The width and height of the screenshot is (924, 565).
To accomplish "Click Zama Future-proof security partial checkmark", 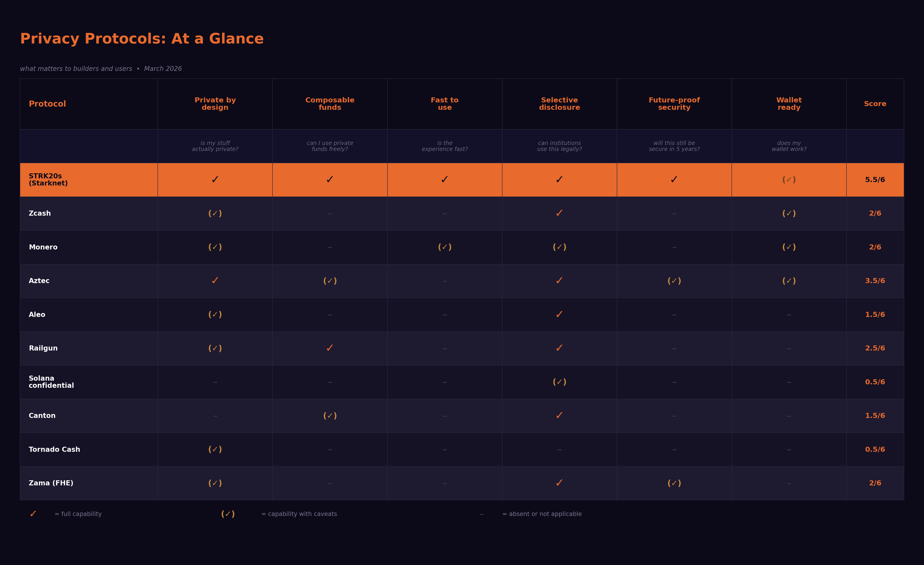I will [674, 483].
